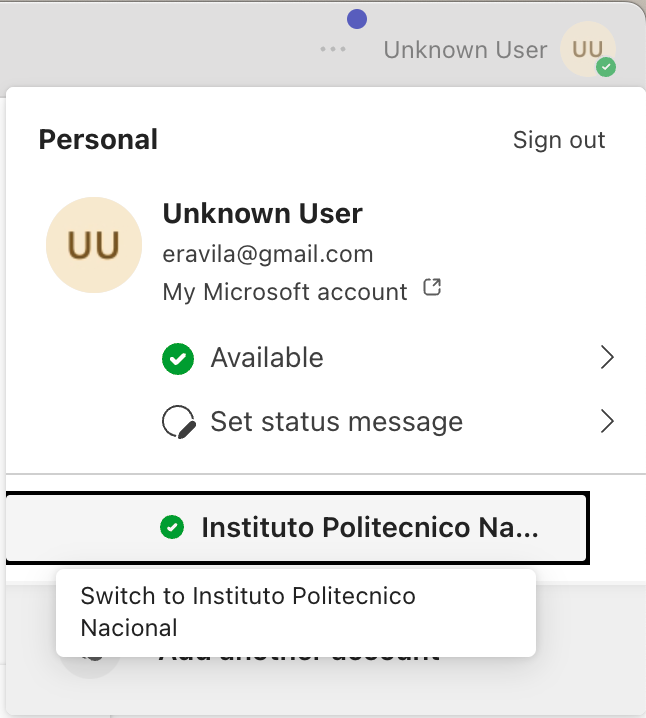The height and width of the screenshot is (718, 646).
Task: Open the My Microsoft account link
Action: tap(285, 292)
